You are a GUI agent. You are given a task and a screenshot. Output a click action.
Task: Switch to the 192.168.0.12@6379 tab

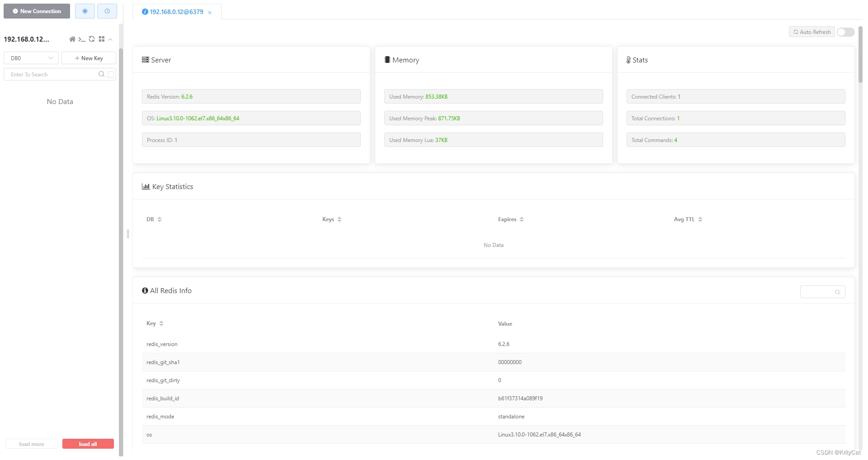click(x=176, y=12)
